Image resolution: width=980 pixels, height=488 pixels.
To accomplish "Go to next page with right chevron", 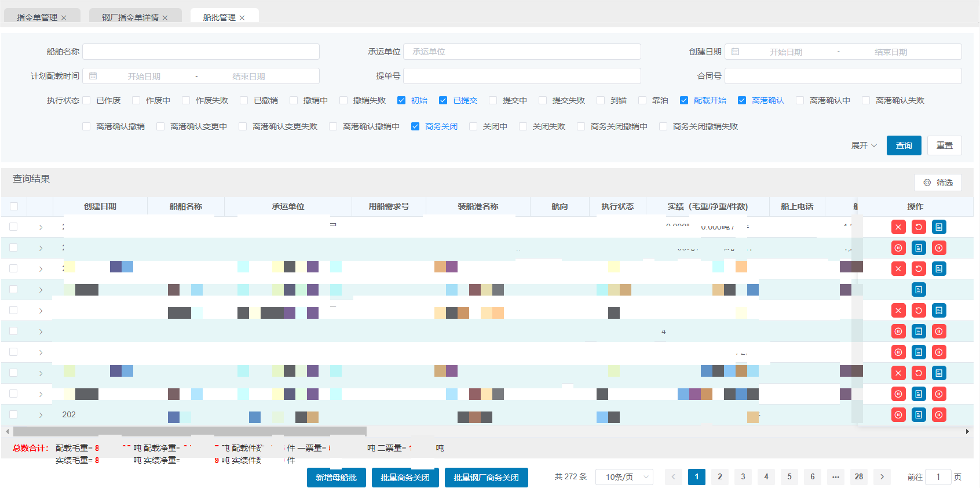I will tap(882, 477).
